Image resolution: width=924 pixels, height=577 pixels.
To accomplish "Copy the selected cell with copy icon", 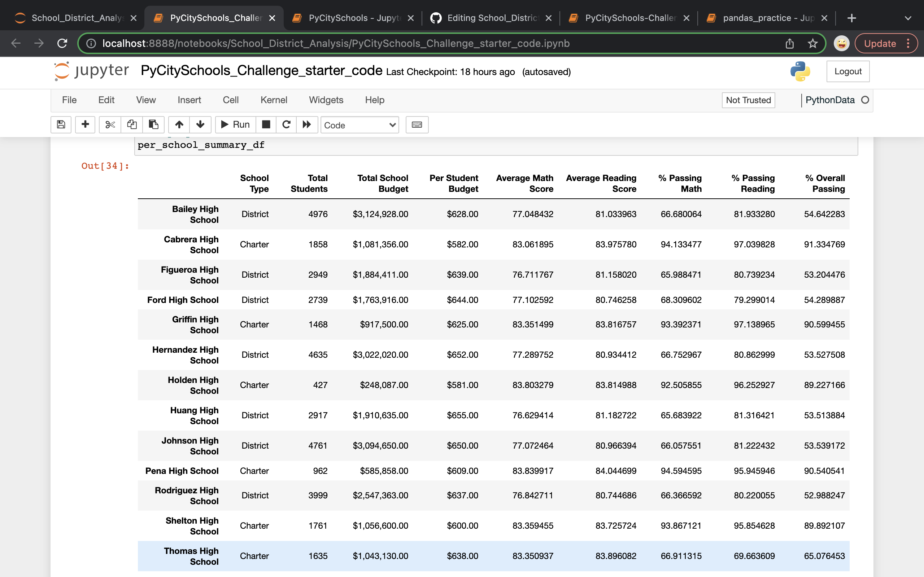I will click(x=131, y=125).
